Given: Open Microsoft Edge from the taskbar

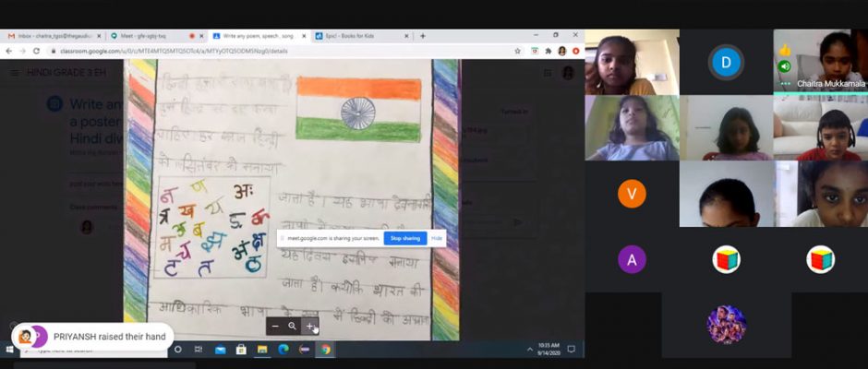Looking at the screenshot, I should [x=283, y=350].
